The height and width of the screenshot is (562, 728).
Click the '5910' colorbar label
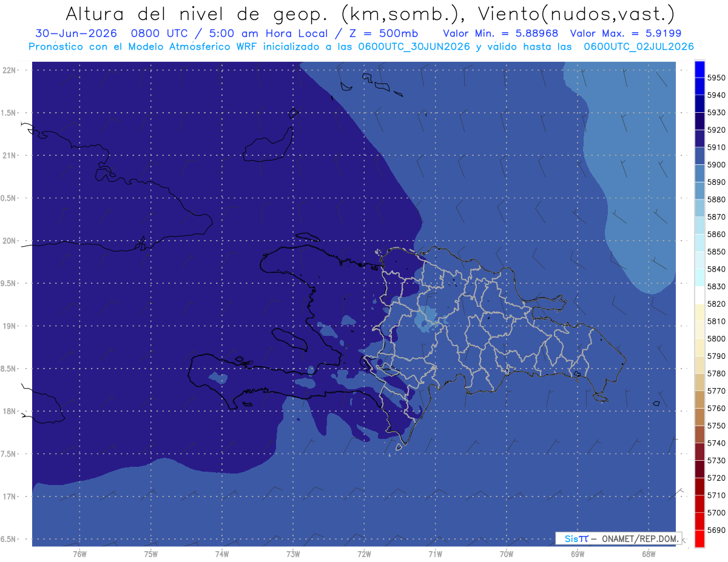pyautogui.click(x=716, y=147)
